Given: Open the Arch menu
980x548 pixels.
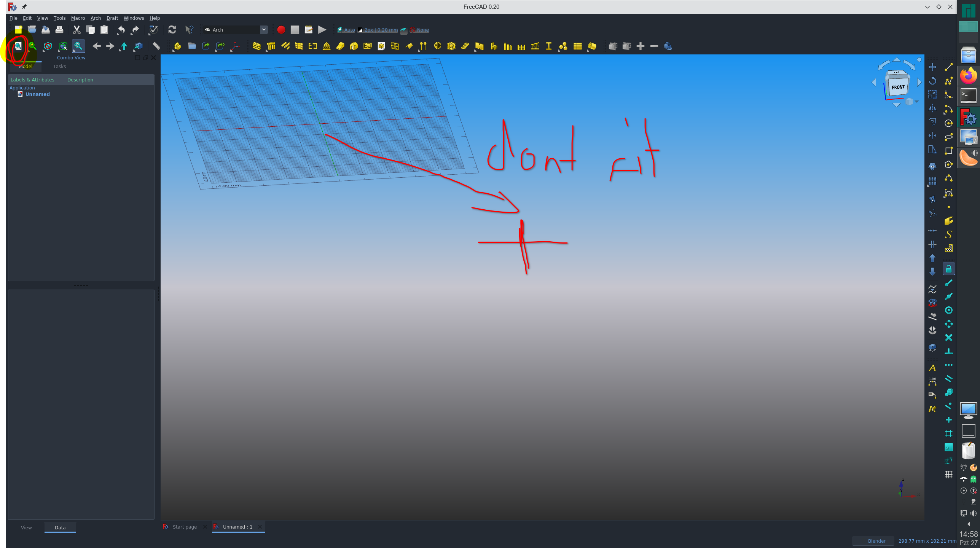Looking at the screenshot, I should 96,18.
